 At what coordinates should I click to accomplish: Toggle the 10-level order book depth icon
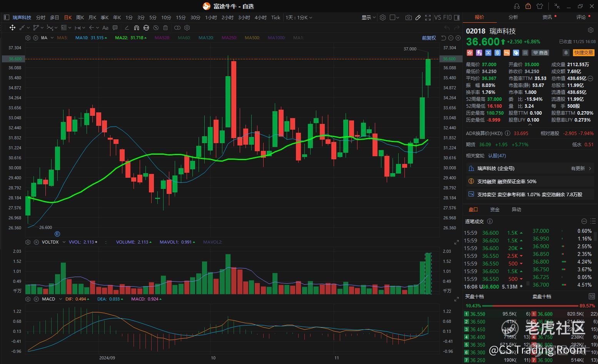click(x=591, y=296)
